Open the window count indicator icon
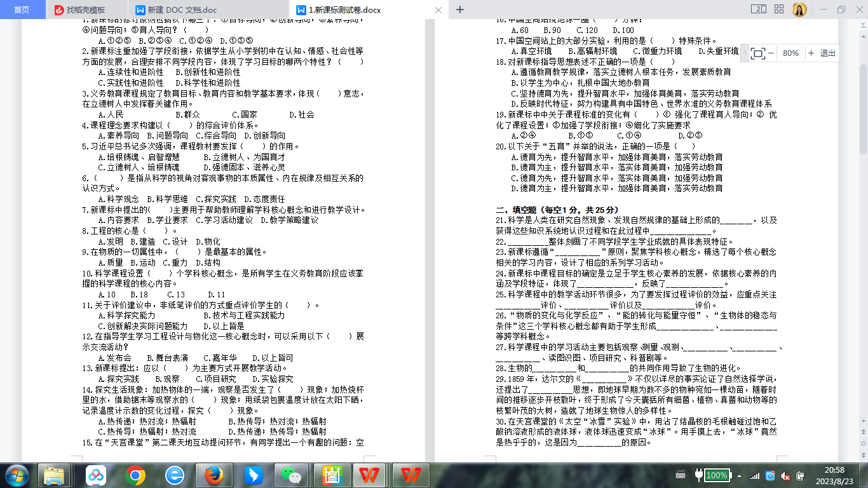 click(x=759, y=10)
